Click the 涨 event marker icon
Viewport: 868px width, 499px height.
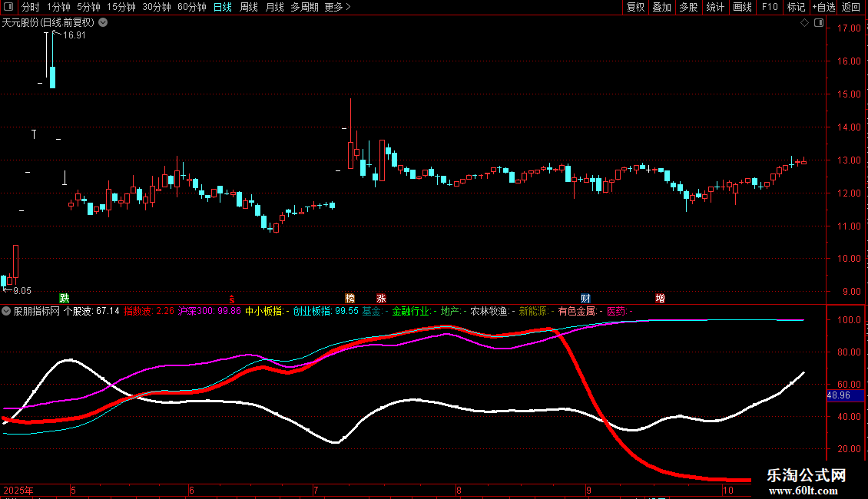point(381,298)
